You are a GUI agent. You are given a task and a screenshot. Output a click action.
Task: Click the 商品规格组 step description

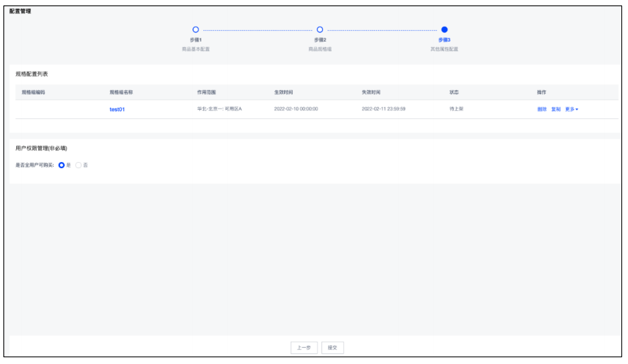[320, 49]
